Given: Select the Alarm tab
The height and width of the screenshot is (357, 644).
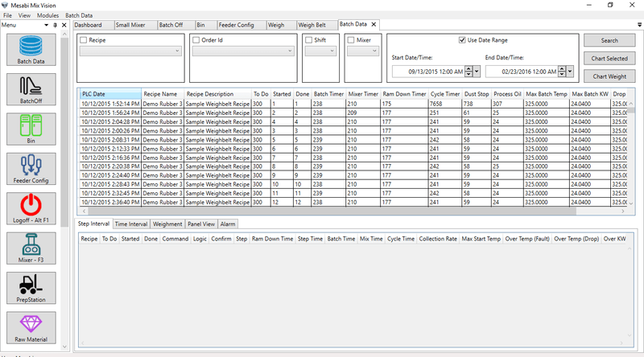Looking at the screenshot, I should (x=228, y=224).
